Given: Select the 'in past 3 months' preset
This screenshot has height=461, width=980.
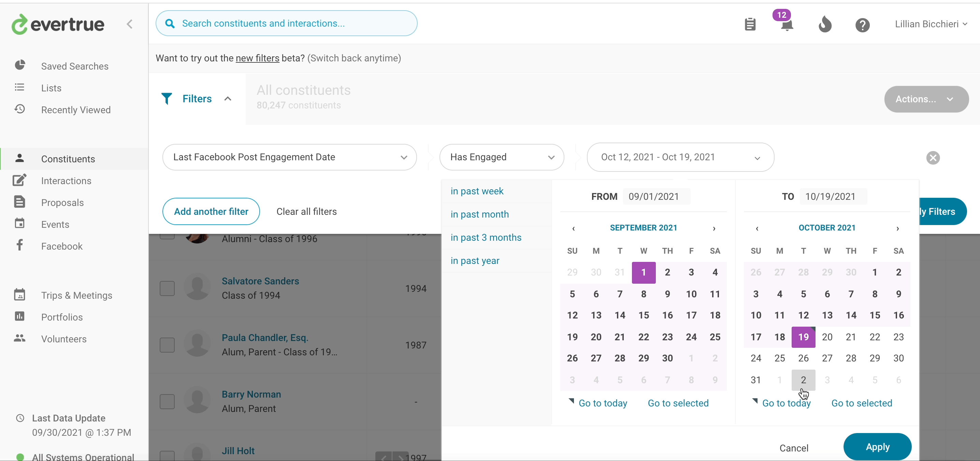Looking at the screenshot, I should 486,238.
